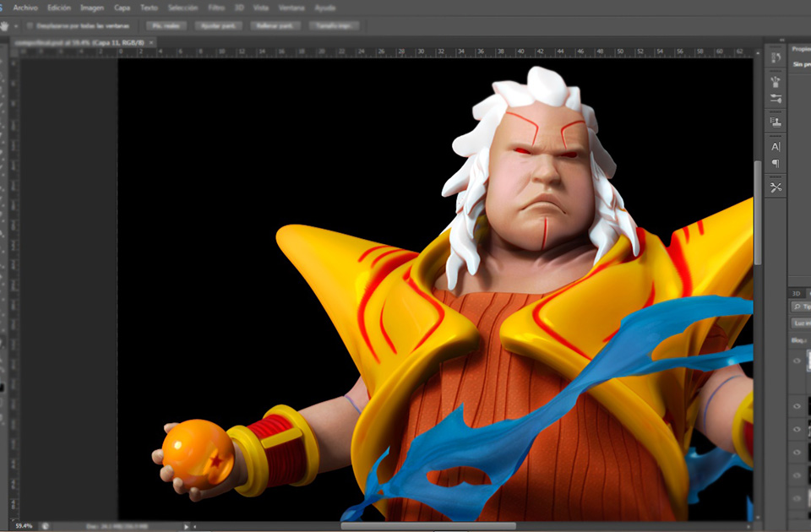Open the Filtro menu

coord(216,8)
